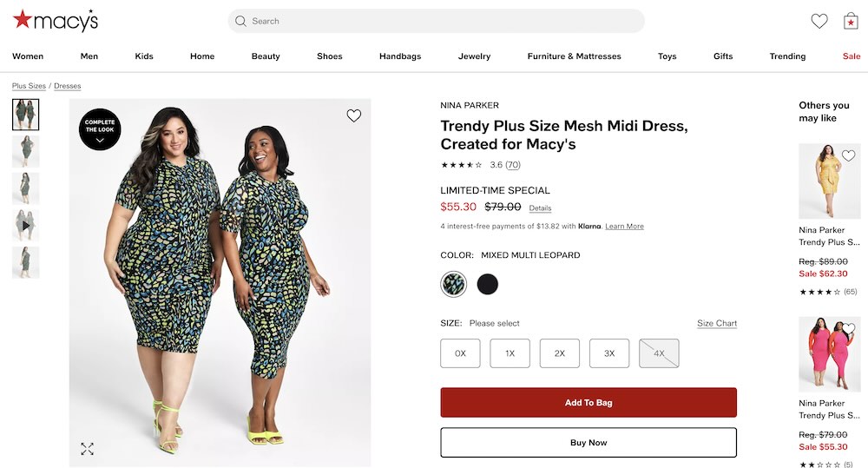The width and height of the screenshot is (868, 468).
Task: Click the Buy Now button
Action: (589, 443)
